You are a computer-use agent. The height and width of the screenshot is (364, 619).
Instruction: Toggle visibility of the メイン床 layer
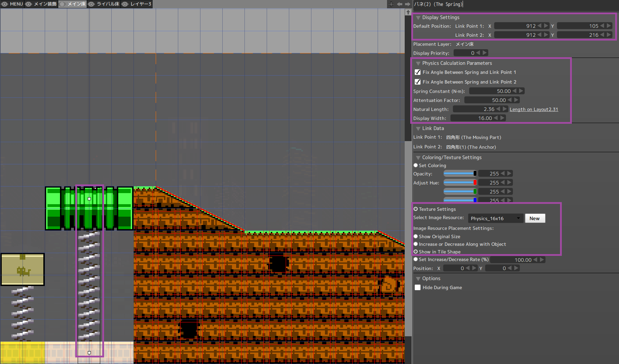tap(62, 4)
